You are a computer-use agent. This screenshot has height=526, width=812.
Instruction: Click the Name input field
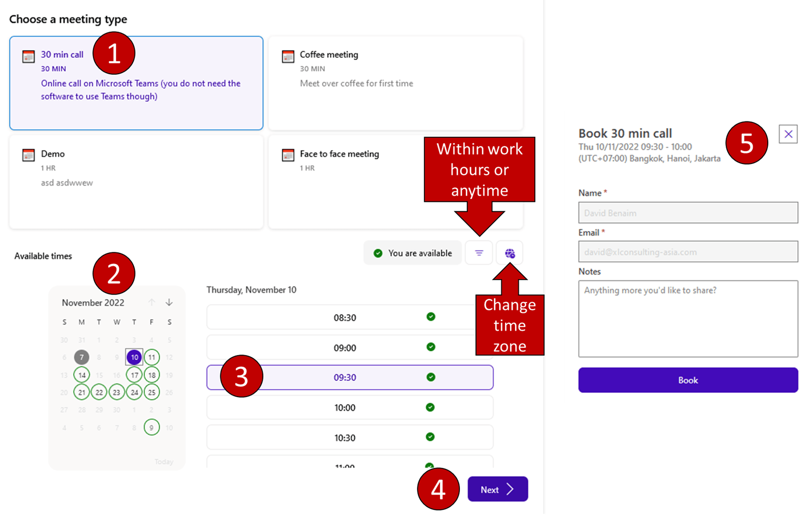[x=688, y=213]
